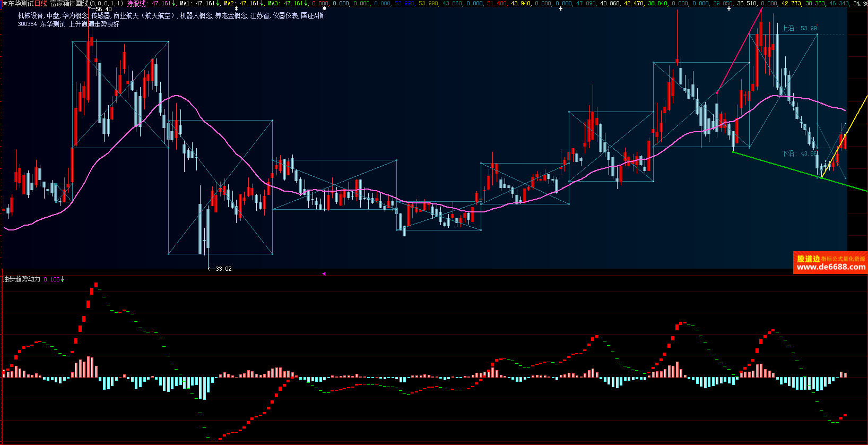Screen dimensions: 868x445
Task: Click the magenta triangle on the panel divider
Action: coord(324,273)
